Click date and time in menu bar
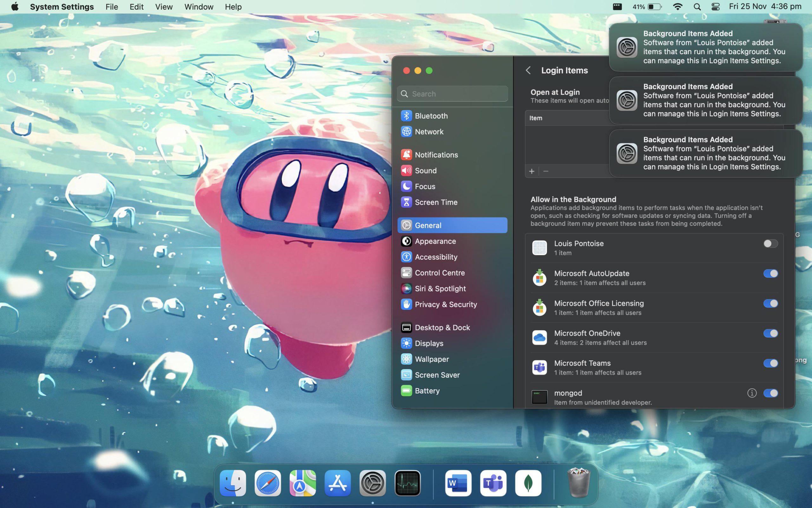Screen dimensions: 812x508 (765, 7)
